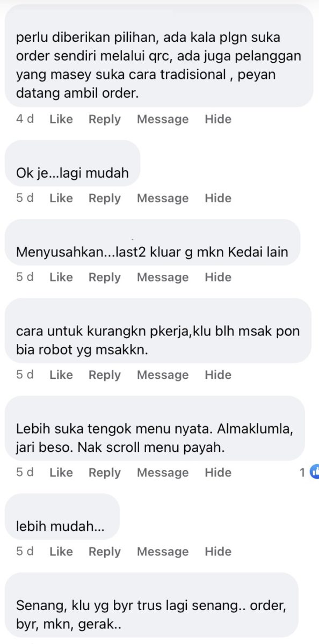Screen dimensions: 319x644
Task: Reply to the 'Menyusahkan' comment
Action: coord(105,277)
